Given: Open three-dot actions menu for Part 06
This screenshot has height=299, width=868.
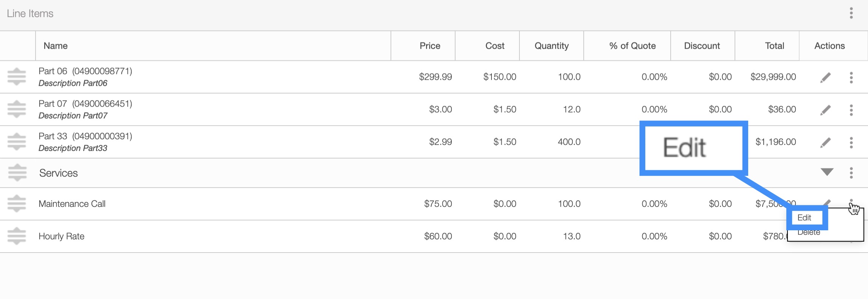Looking at the screenshot, I should [x=851, y=77].
